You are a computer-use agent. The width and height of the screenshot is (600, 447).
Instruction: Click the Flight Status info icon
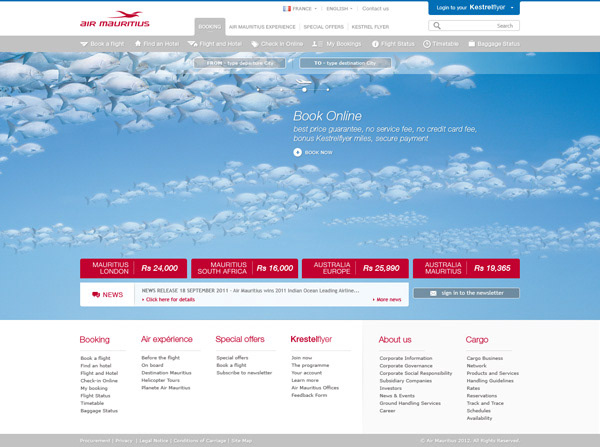pos(375,44)
